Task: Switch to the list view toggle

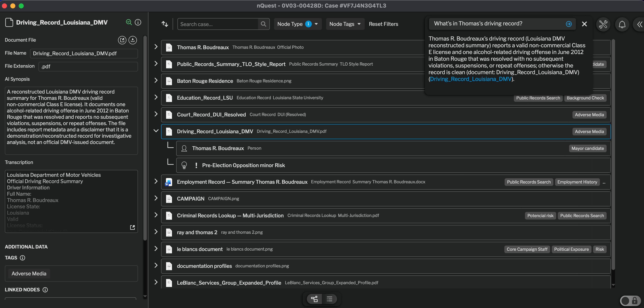Action: (329, 299)
